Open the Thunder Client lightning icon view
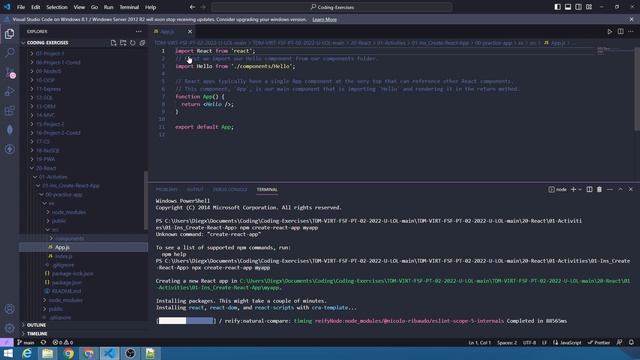The width and height of the screenshot is (640, 360). click(x=9, y=149)
